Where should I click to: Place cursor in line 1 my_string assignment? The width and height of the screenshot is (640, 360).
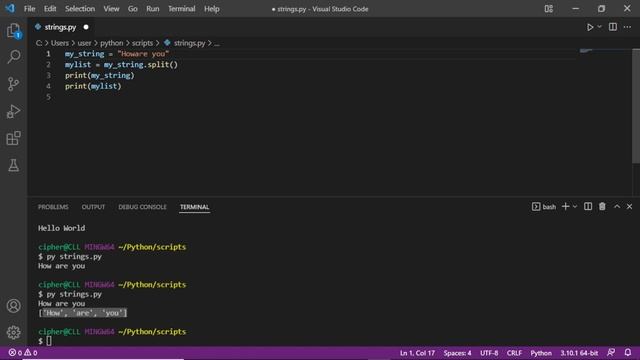[x=117, y=54]
